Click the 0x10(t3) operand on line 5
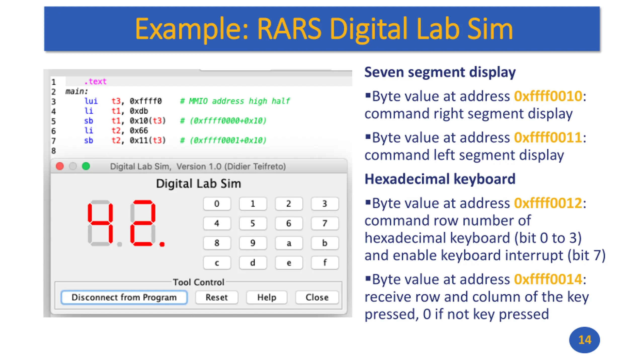 [x=148, y=121]
